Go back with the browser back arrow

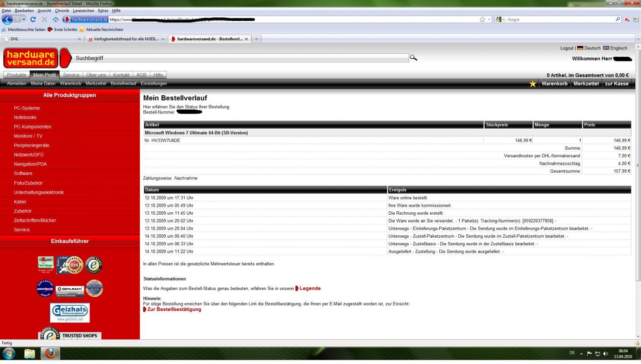8,19
